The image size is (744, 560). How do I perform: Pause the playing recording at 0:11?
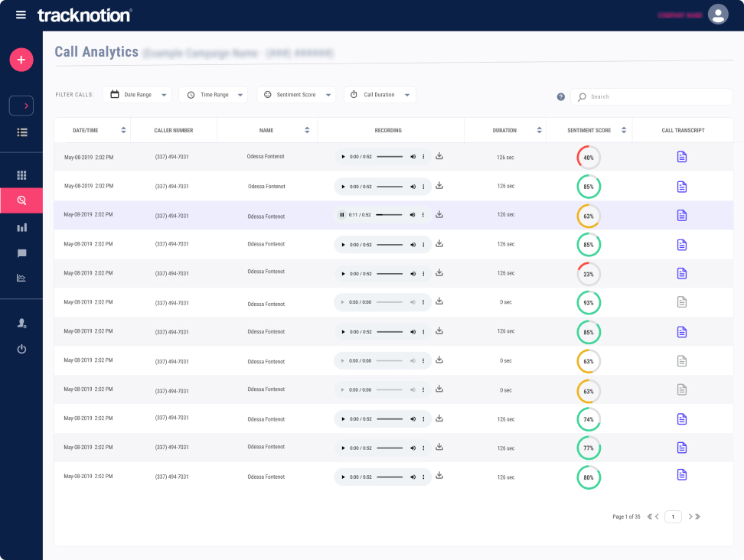(342, 215)
